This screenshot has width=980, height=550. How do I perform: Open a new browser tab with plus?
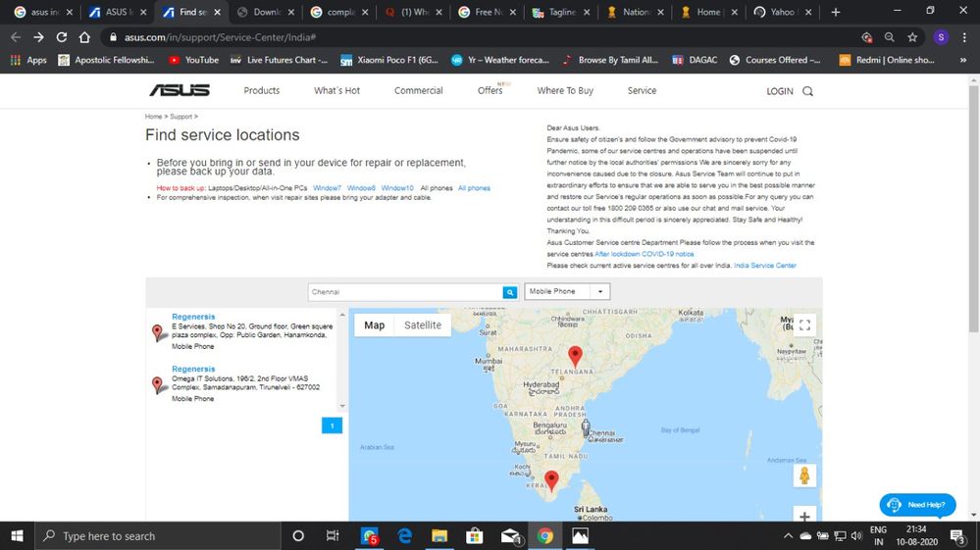click(836, 12)
